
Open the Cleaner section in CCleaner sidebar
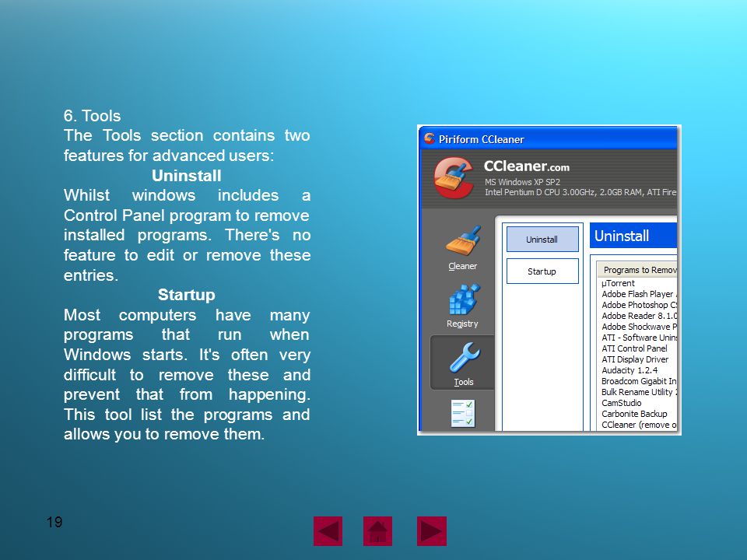click(462, 248)
